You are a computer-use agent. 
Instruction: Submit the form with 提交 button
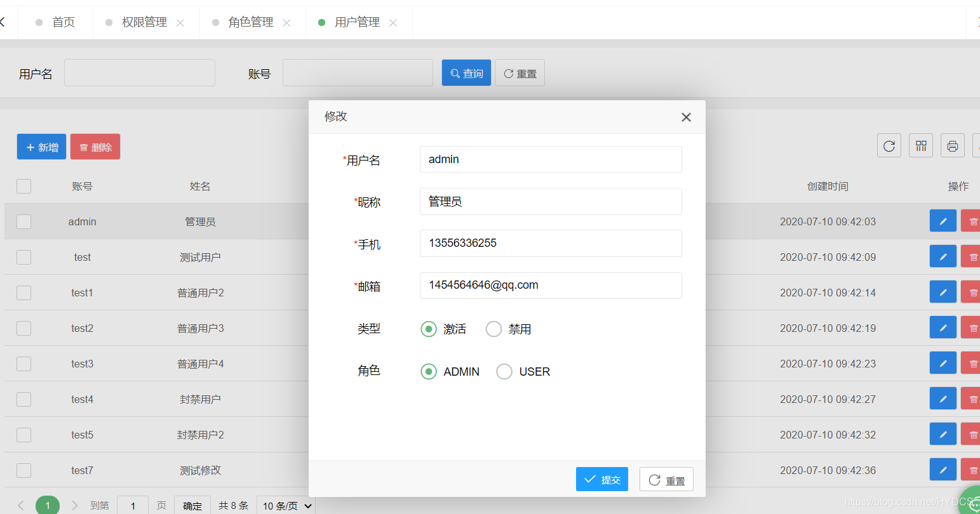pos(601,479)
